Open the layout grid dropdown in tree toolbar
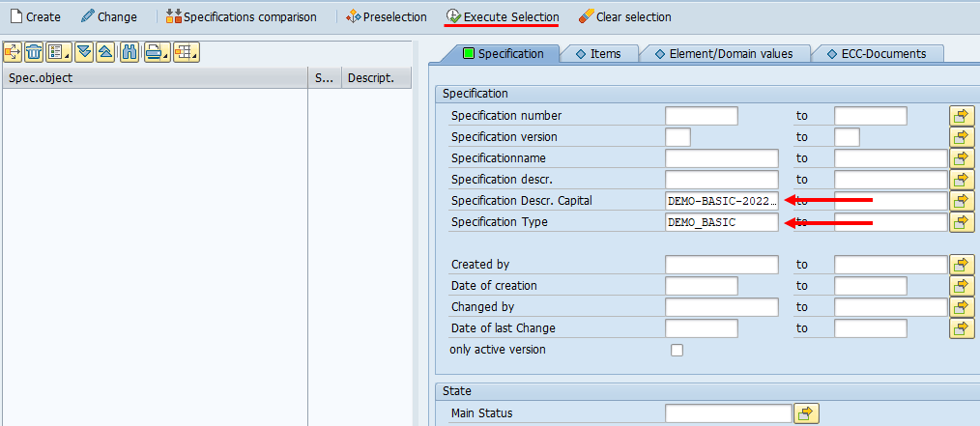 [x=186, y=52]
